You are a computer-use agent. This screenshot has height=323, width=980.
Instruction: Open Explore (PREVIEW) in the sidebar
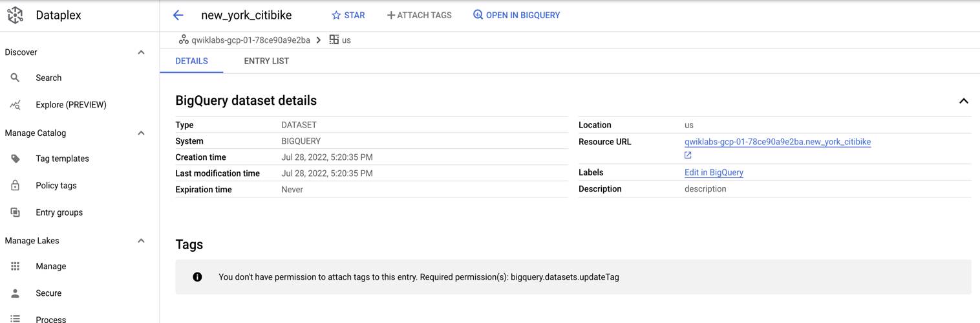coord(70,105)
